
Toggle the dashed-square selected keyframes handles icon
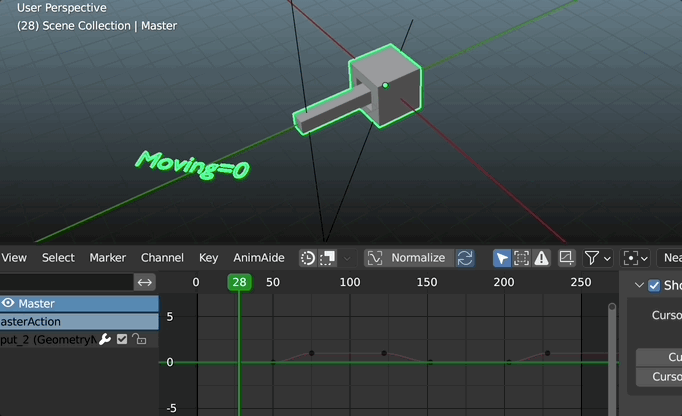[521, 258]
